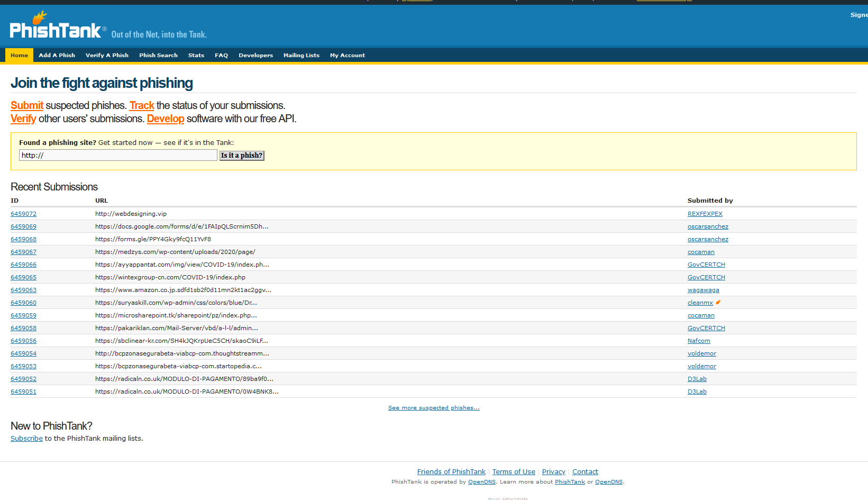Open submission ID 6459058
Viewport: 868px width, 500px height.
tap(23, 328)
